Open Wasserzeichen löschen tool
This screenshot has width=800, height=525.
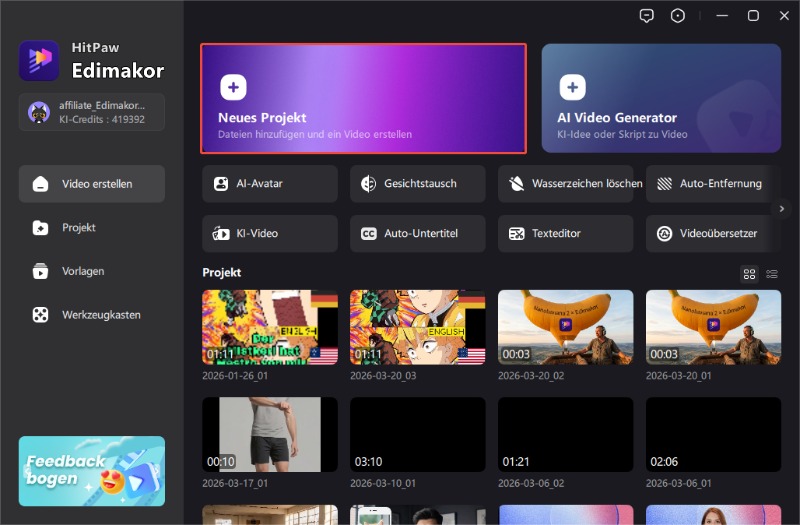click(565, 184)
